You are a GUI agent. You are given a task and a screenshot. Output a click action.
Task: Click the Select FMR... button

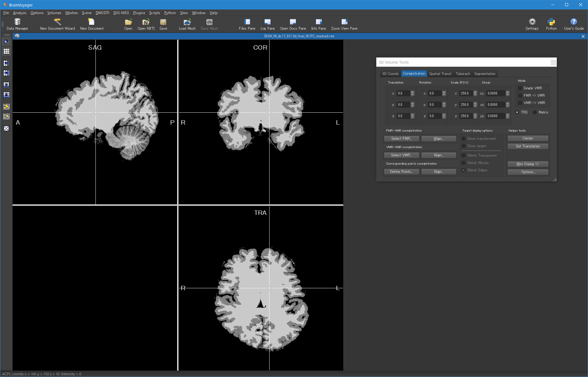401,139
